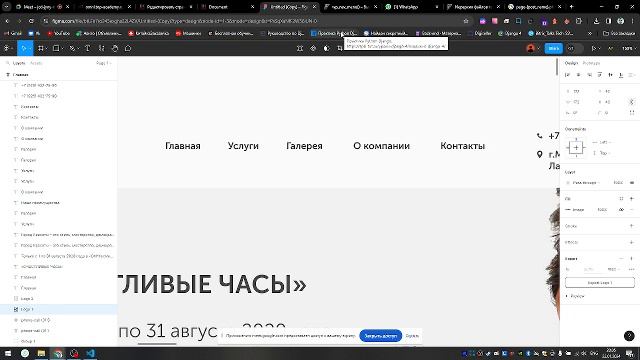
Task: Select the Frame tool
Action: [x=40, y=48]
